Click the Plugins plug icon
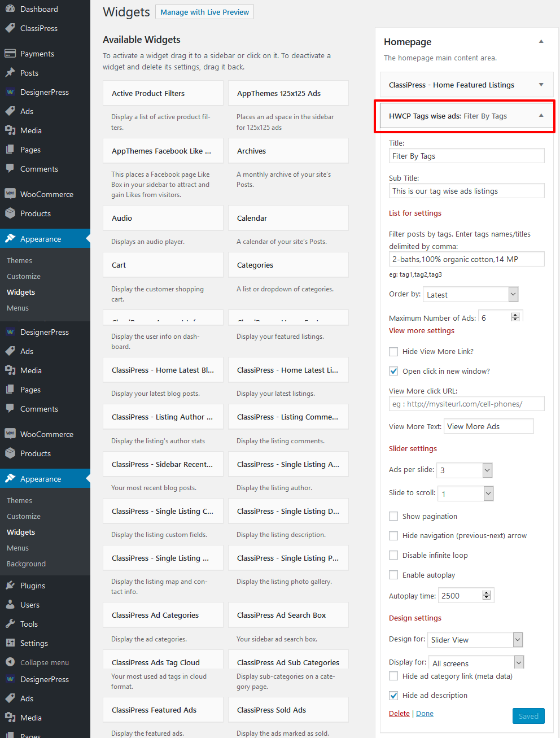The height and width of the screenshot is (738, 560). (x=10, y=586)
